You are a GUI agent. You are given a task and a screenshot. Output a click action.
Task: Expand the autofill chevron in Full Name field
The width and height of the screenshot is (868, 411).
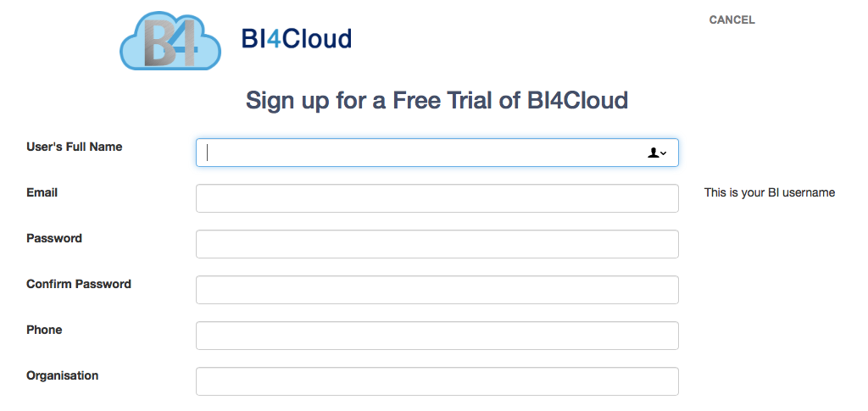pyautogui.click(x=663, y=153)
